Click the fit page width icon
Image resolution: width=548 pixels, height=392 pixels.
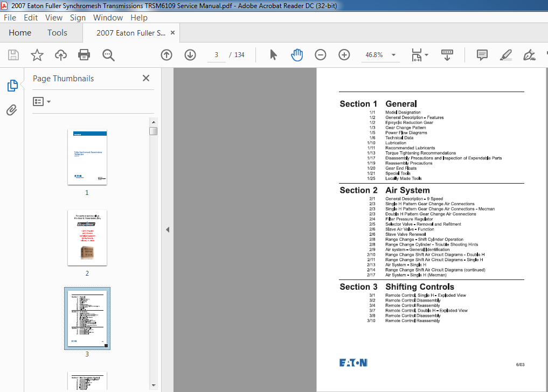pos(417,55)
